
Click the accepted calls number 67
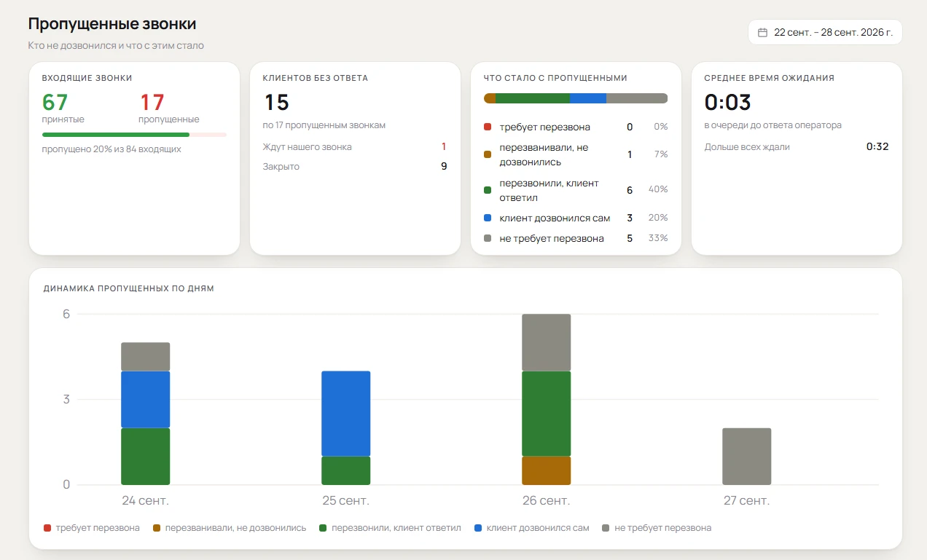(55, 102)
